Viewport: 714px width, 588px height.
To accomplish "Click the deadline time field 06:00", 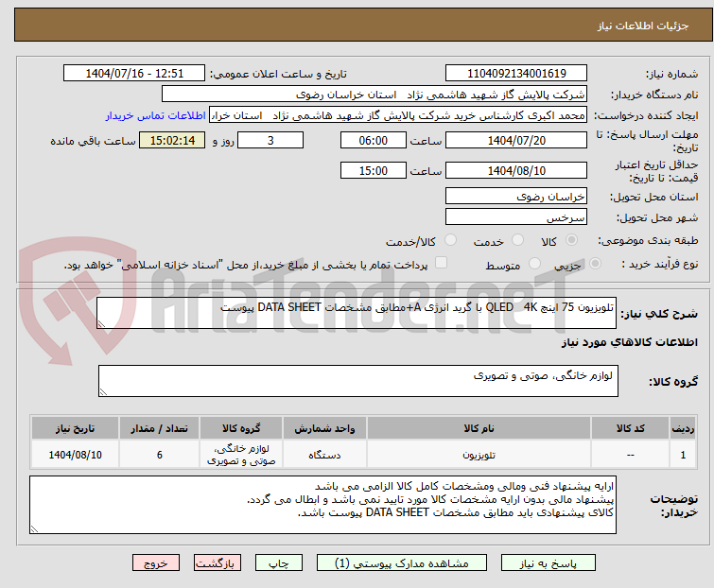I will tap(373, 140).
